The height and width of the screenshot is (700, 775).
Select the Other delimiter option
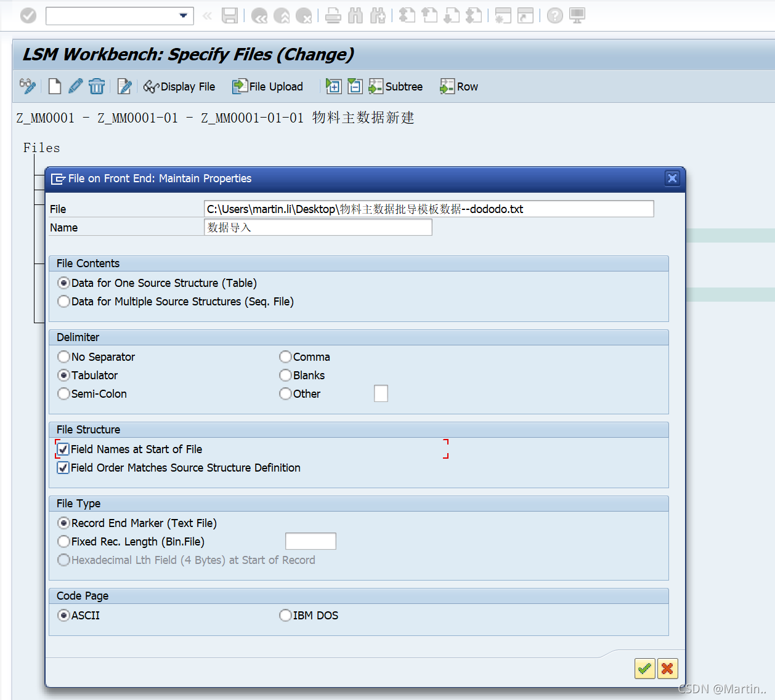(x=285, y=394)
